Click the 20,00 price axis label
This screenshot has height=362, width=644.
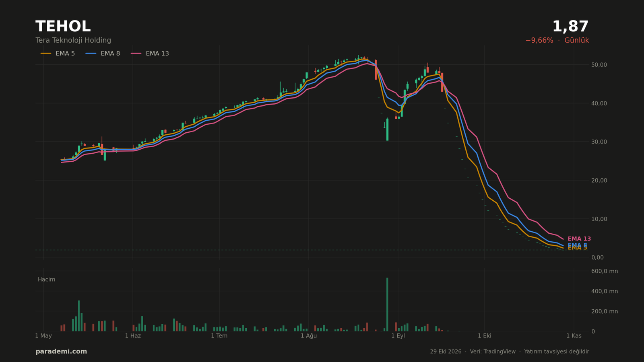pos(599,181)
